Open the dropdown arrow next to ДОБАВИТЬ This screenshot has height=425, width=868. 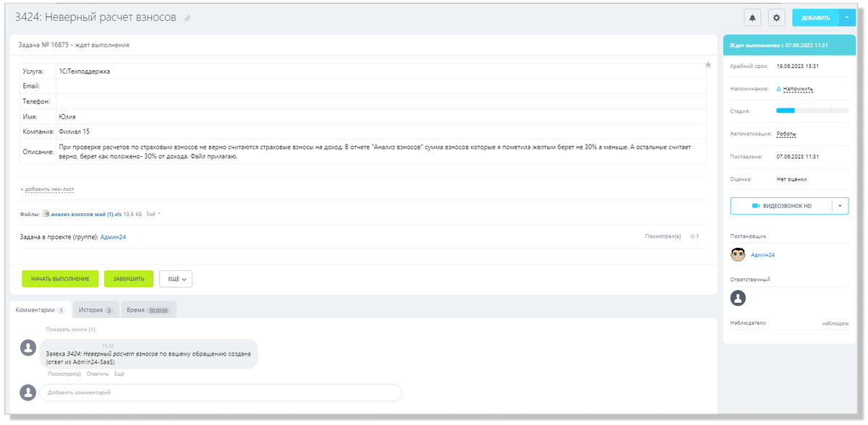[x=848, y=17]
